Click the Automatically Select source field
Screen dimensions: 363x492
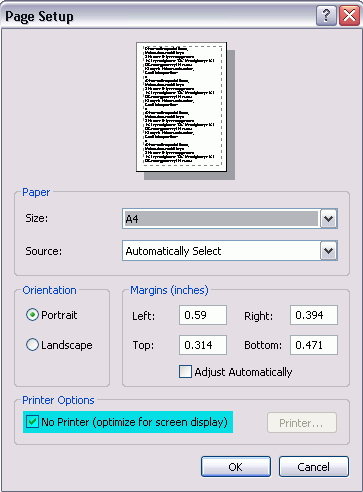pyautogui.click(x=230, y=251)
